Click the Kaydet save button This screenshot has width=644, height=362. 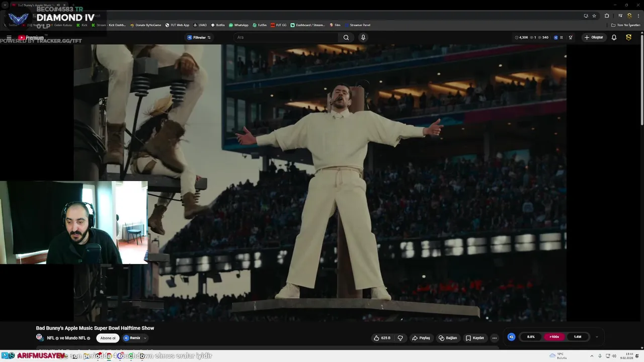[x=475, y=338]
